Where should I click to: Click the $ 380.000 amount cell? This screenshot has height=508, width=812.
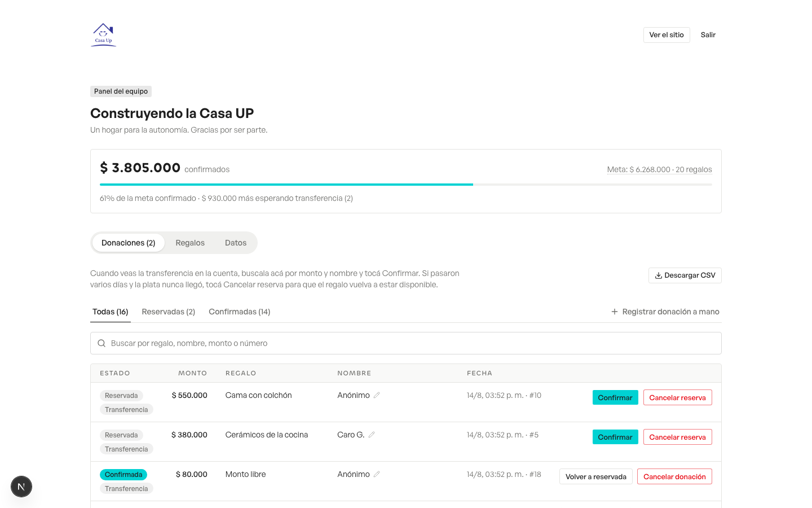click(x=189, y=435)
